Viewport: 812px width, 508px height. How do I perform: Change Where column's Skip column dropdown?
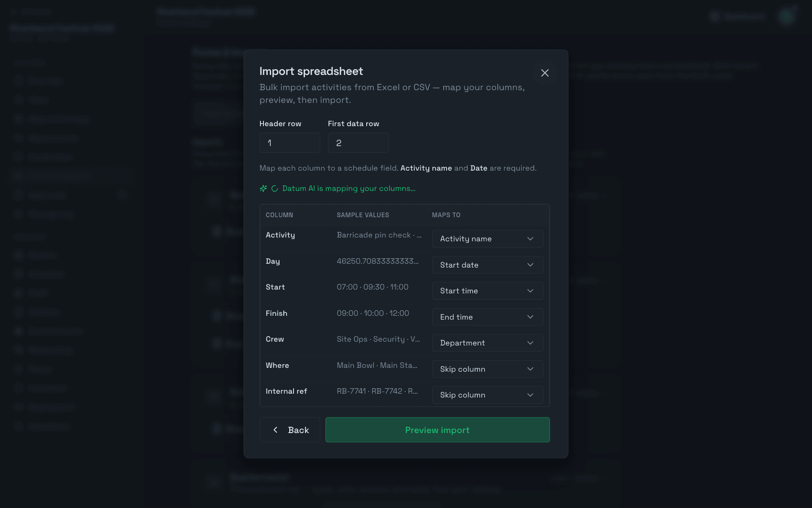click(x=488, y=369)
